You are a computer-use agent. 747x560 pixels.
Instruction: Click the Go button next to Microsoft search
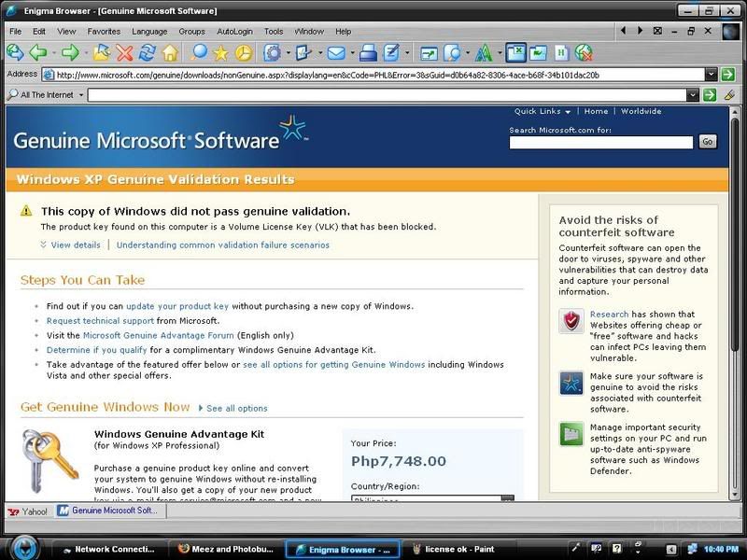tap(708, 142)
